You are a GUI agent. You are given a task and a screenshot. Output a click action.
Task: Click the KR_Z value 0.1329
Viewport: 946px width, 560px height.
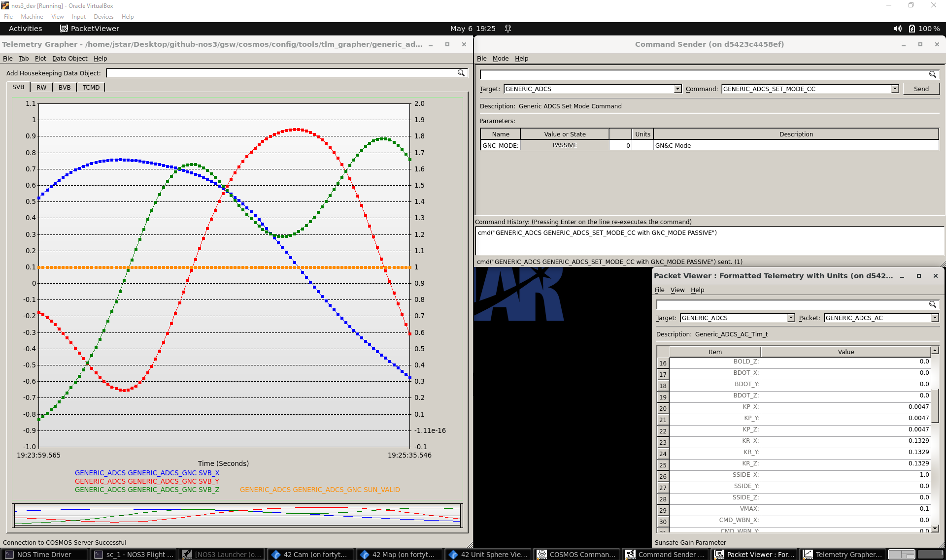pos(918,463)
